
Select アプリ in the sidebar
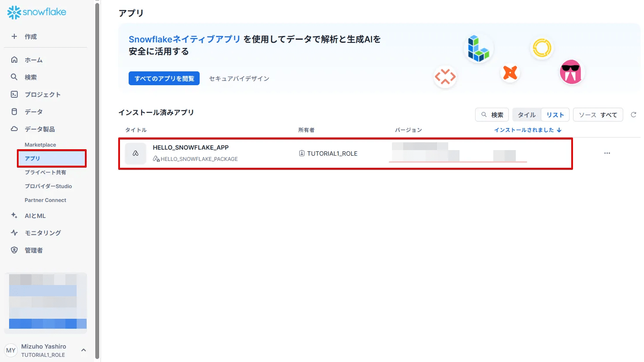click(x=52, y=158)
